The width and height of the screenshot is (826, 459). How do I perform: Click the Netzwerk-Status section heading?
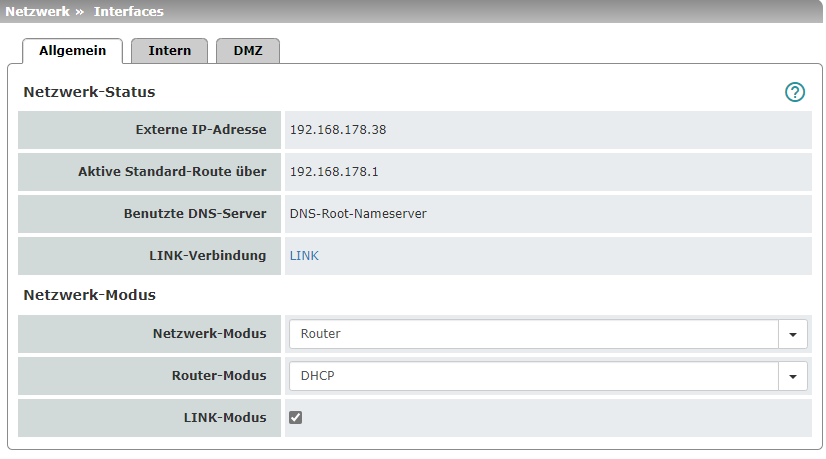click(x=89, y=92)
